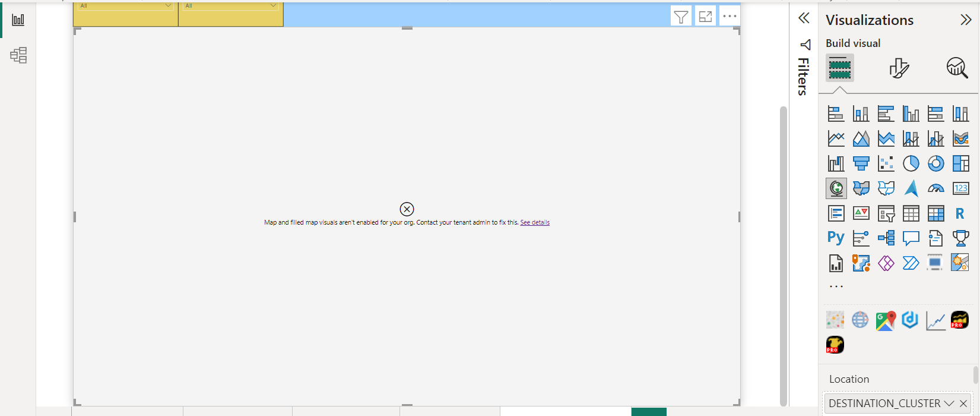Select the ArcGIS Maps visual
The width and height of the screenshot is (980, 416).
(861, 263)
